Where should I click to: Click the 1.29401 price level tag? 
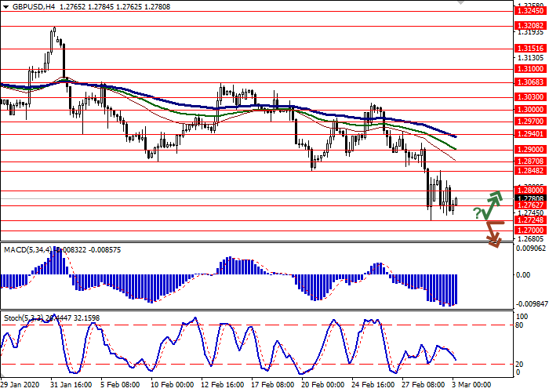pyautogui.click(x=530, y=133)
